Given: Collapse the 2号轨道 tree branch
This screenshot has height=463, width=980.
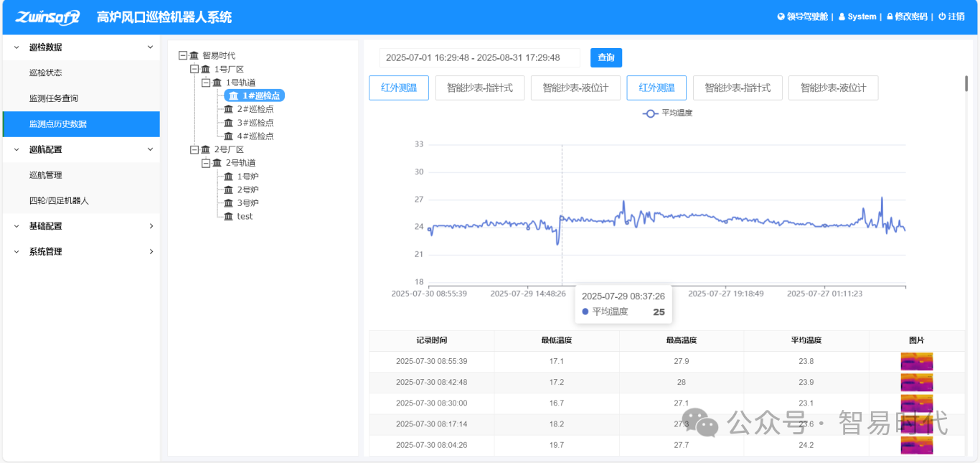Looking at the screenshot, I should [x=206, y=163].
